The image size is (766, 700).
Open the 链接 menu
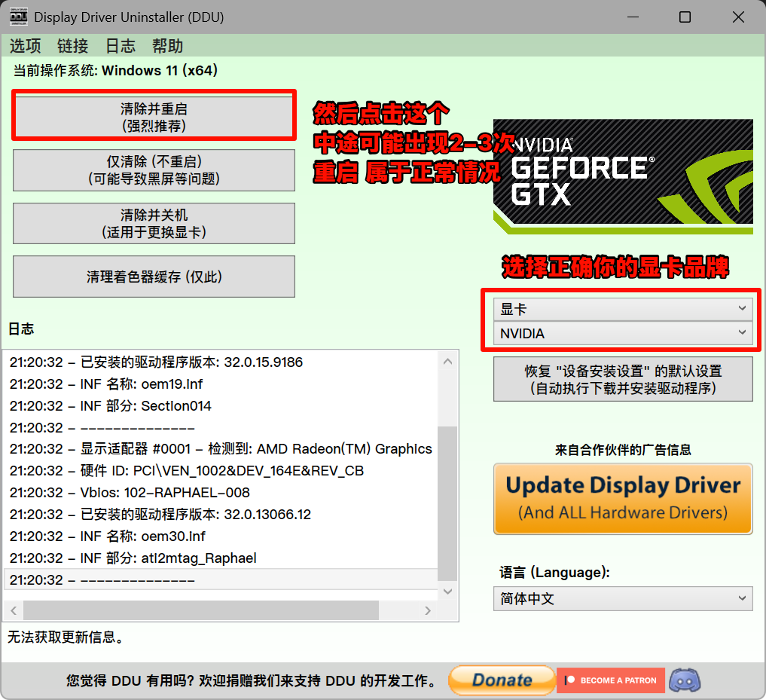72,46
